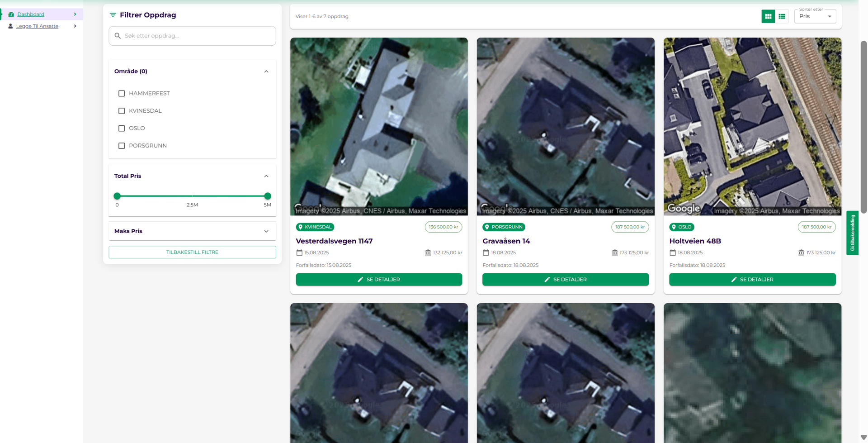The width and height of the screenshot is (868, 443).
Task: Click the filter icon beside Filtrer Oppdrag
Action: tap(113, 15)
